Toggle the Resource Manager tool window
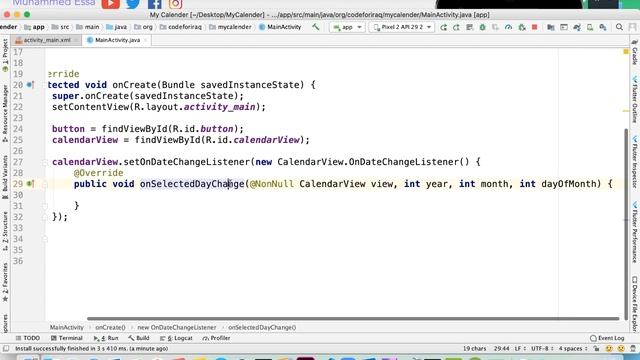 5,113
